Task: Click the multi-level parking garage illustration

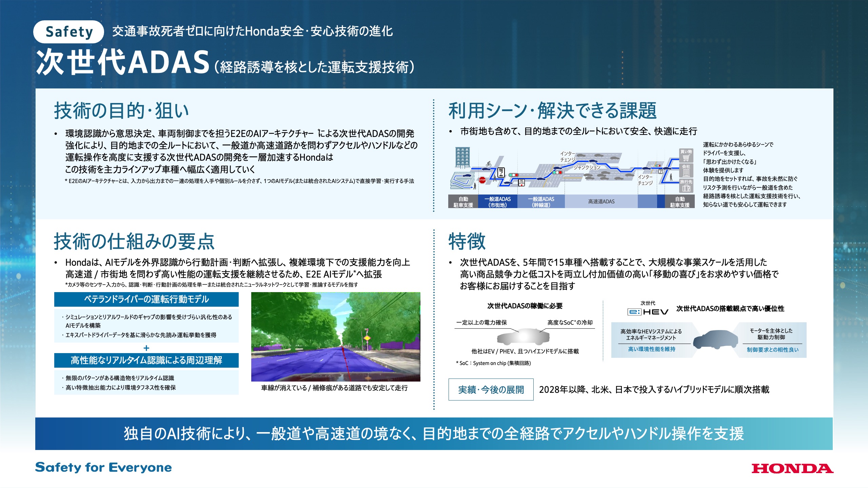Action: coord(463,181)
